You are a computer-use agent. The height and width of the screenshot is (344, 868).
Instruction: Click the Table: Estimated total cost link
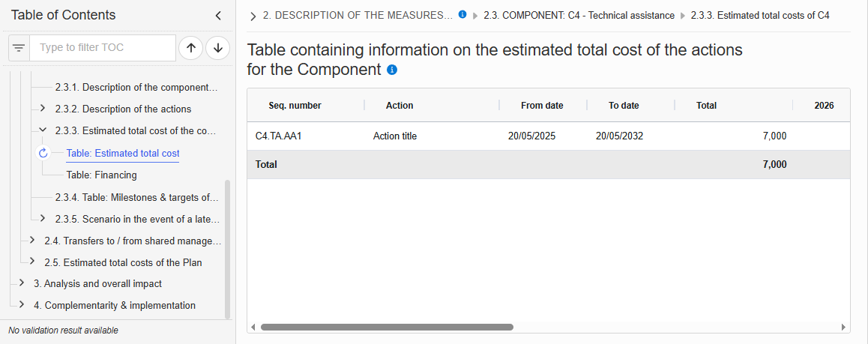coord(122,153)
